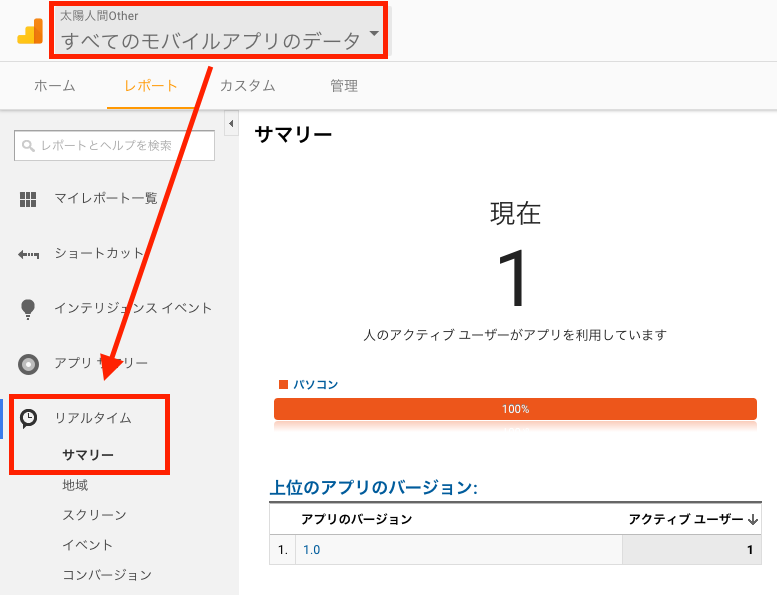The height and width of the screenshot is (595, 777).
Task: Click the リアルタイム clock icon
Action: click(28, 419)
